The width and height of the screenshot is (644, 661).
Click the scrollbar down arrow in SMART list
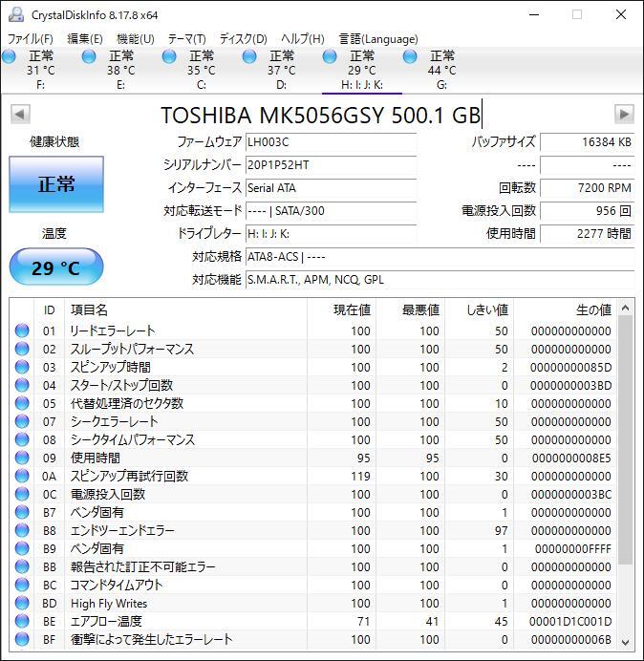click(x=626, y=642)
